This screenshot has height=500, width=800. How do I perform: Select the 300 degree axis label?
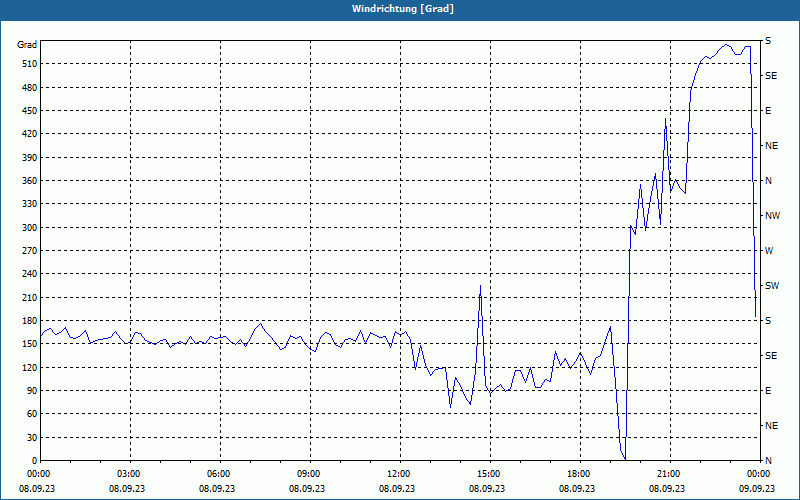point(29,228)
